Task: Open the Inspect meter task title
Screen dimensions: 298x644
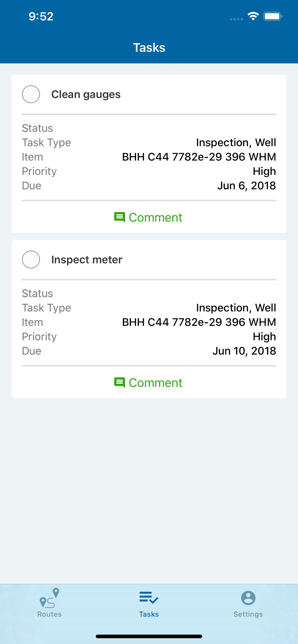Action: [87, 260]
